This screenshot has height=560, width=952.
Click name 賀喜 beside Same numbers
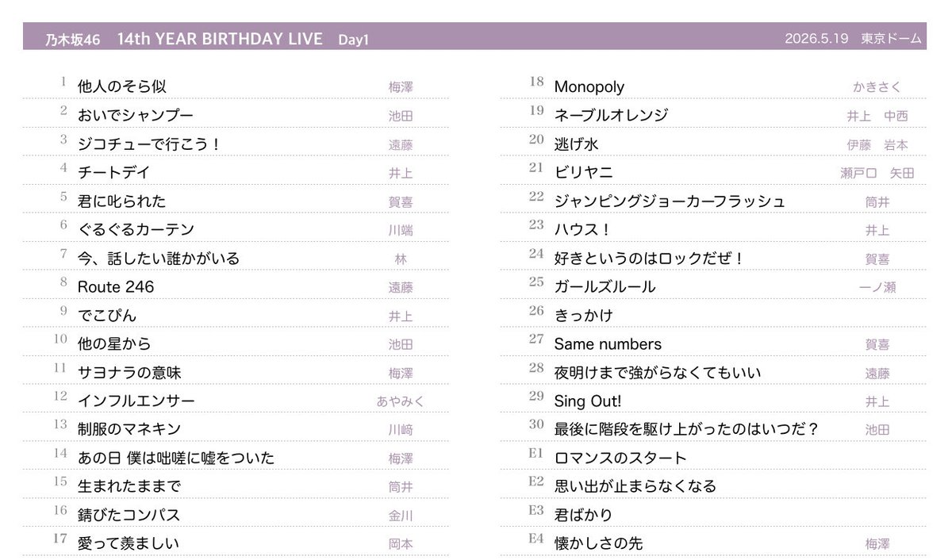[877, 344]
